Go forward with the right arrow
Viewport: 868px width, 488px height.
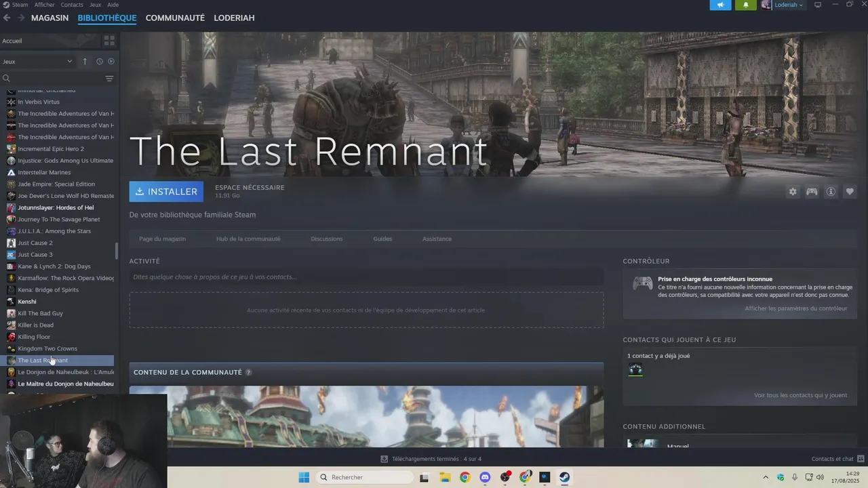pos(21,18)
